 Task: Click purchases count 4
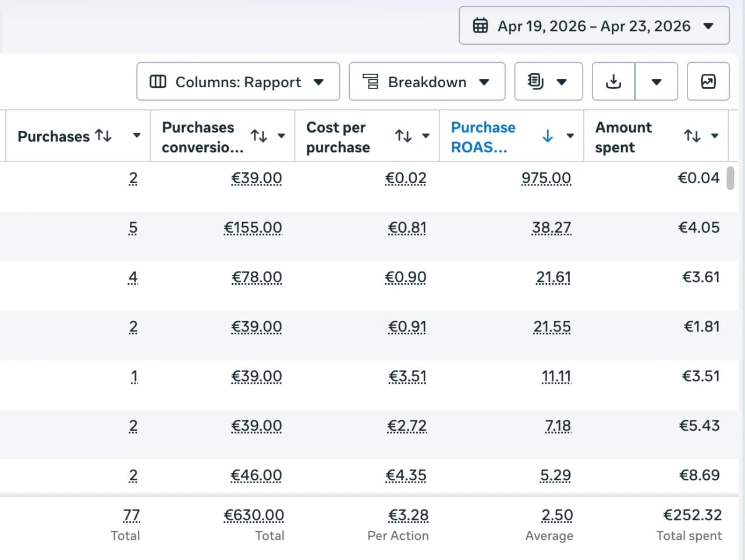[x=133, y=277]
